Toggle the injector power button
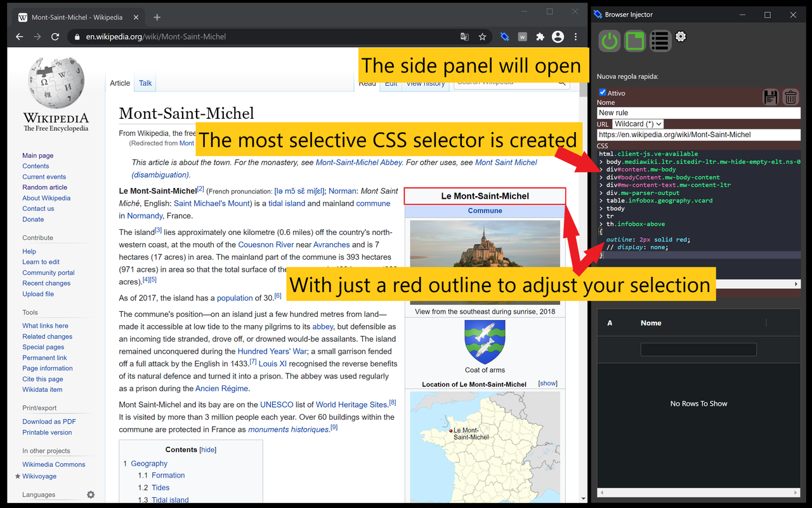Screen dimensions: 812x508 [609, 40]
